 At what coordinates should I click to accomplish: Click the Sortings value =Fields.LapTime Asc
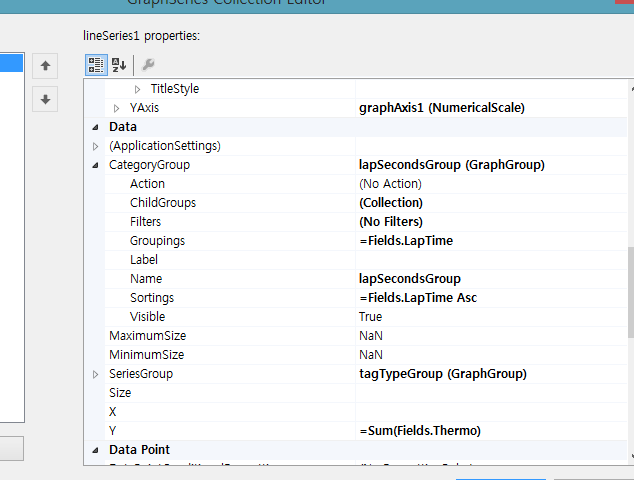pyautogui.click(x=418, y=298)
